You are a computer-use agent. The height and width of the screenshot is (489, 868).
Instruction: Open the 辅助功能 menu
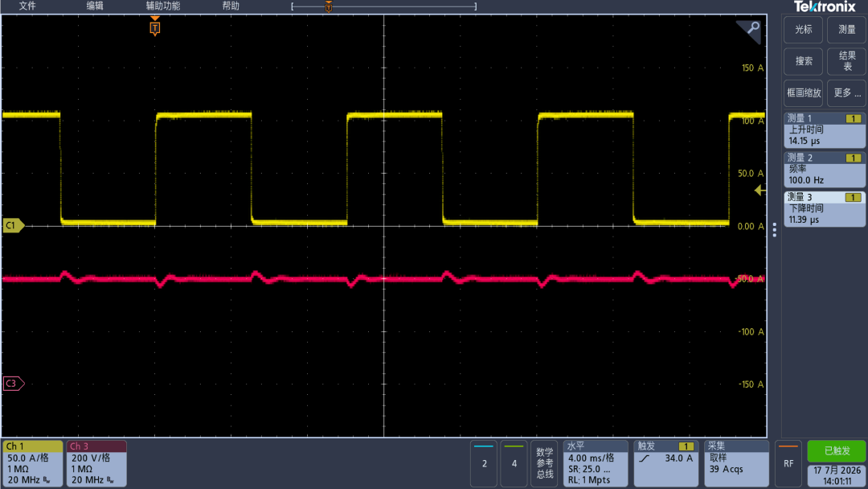(x=162, y=6)
